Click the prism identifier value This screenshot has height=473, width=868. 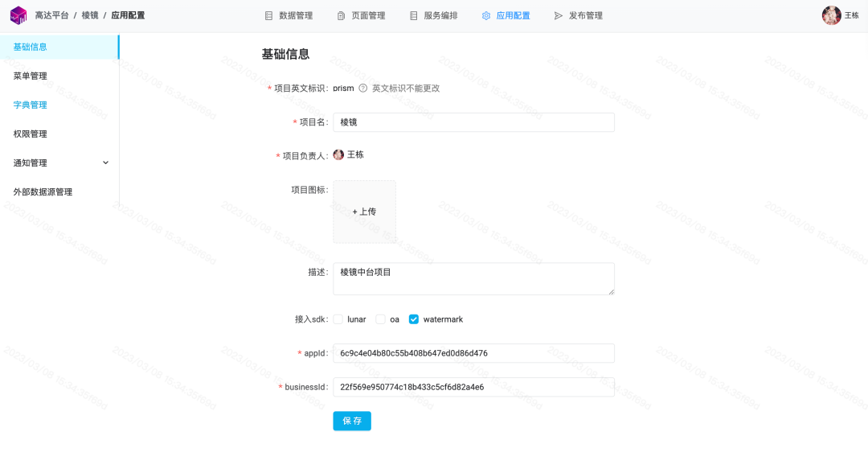point(343,88)
